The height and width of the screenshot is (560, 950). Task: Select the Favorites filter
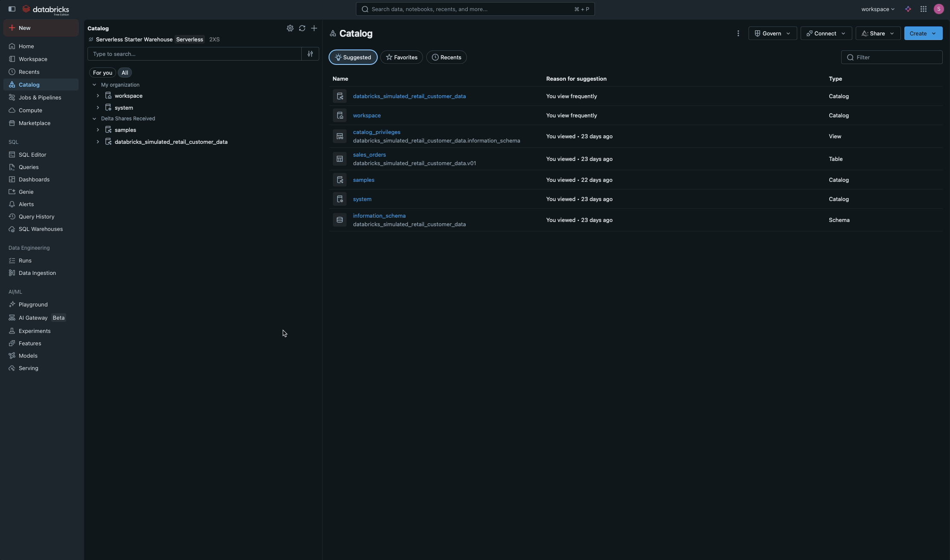[x=401, y=57]
